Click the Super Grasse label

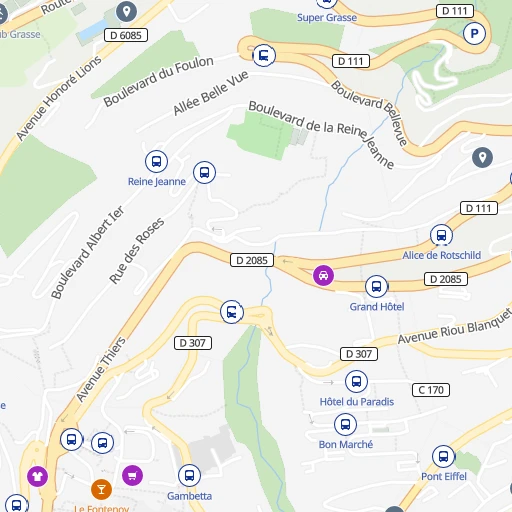[x=327, y=17]
